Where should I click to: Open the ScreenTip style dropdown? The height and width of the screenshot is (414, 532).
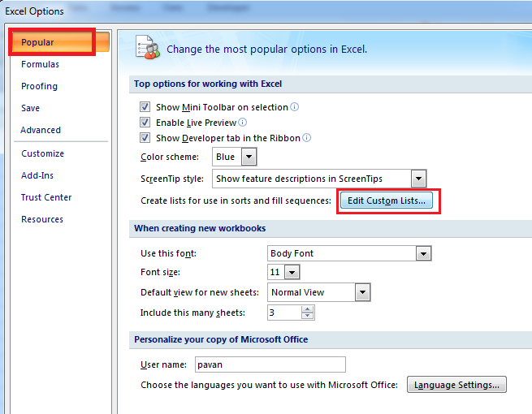(418, 179)
